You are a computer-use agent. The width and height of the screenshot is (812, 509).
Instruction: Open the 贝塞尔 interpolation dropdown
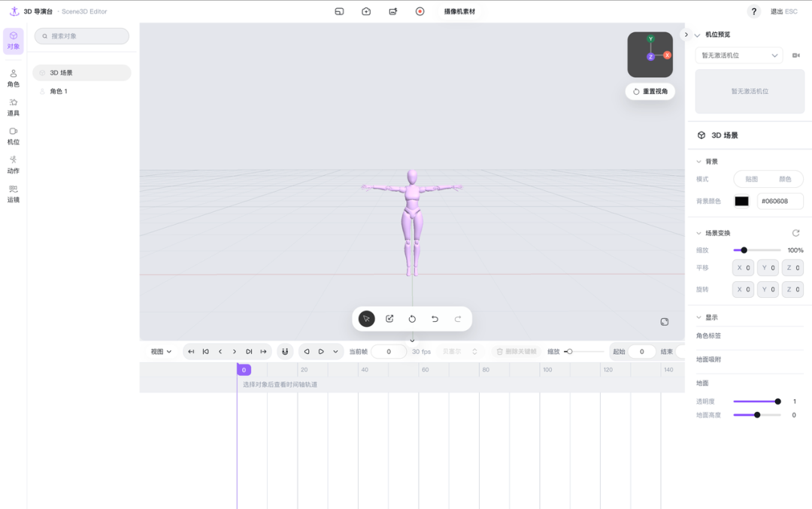pyautogui.click(x=460, y=352)
